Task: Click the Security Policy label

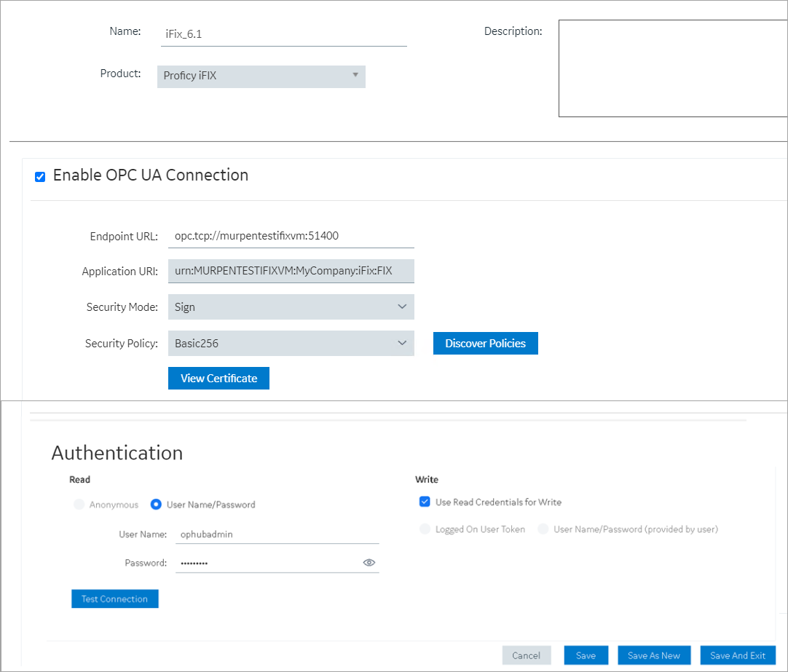Action: click(121, 344)
